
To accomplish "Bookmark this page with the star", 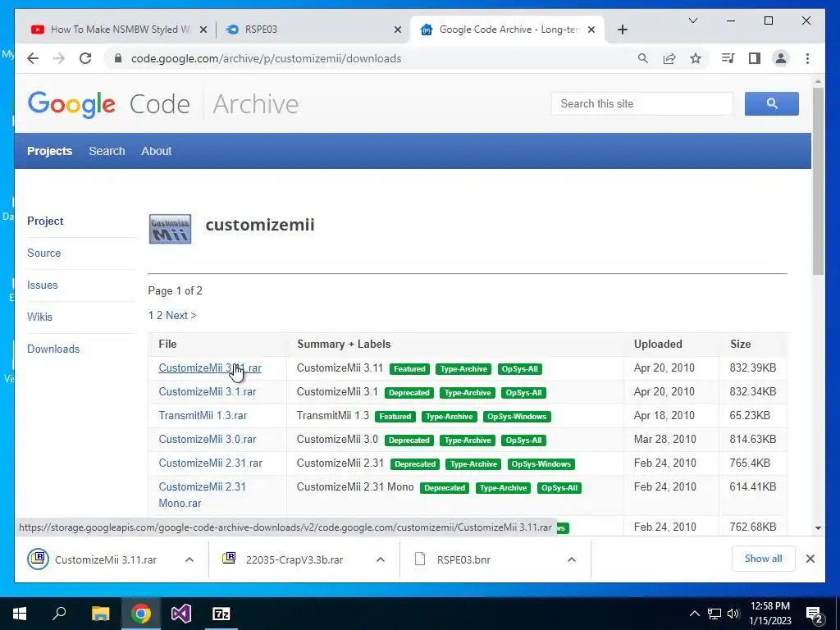I will 696,58.
